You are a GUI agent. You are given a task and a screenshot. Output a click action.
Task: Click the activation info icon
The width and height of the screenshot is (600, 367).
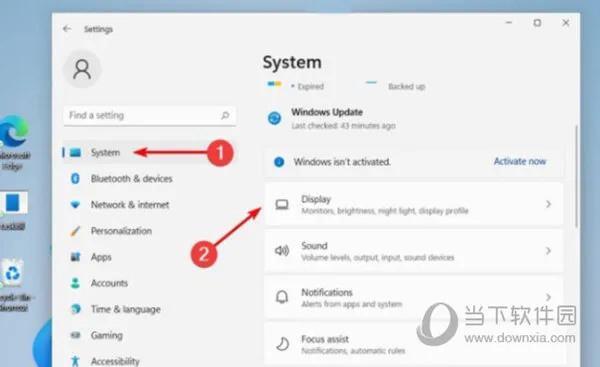click(x=279, y=162)
